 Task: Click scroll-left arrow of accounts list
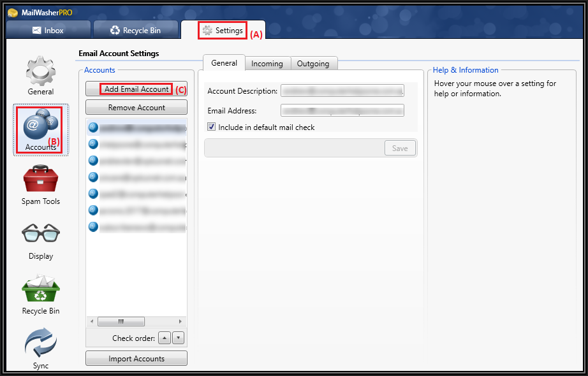click(92, 321)
